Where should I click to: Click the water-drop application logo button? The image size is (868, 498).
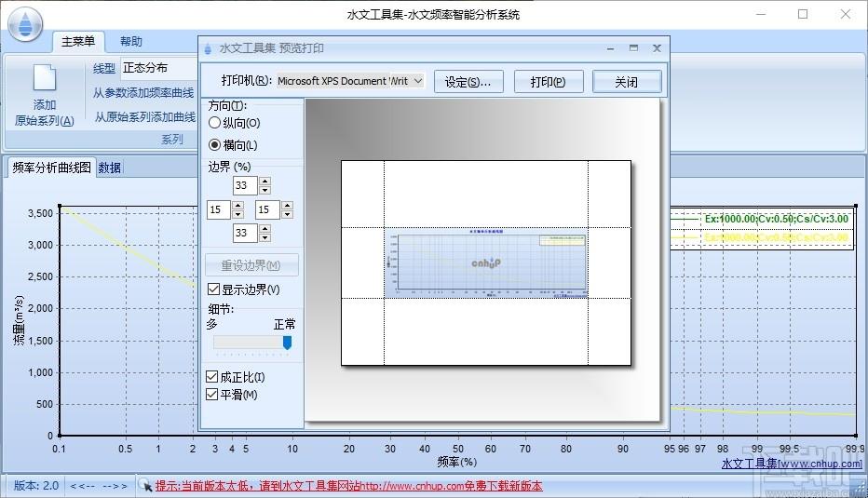pyautogui.click(x=25, y=23)
